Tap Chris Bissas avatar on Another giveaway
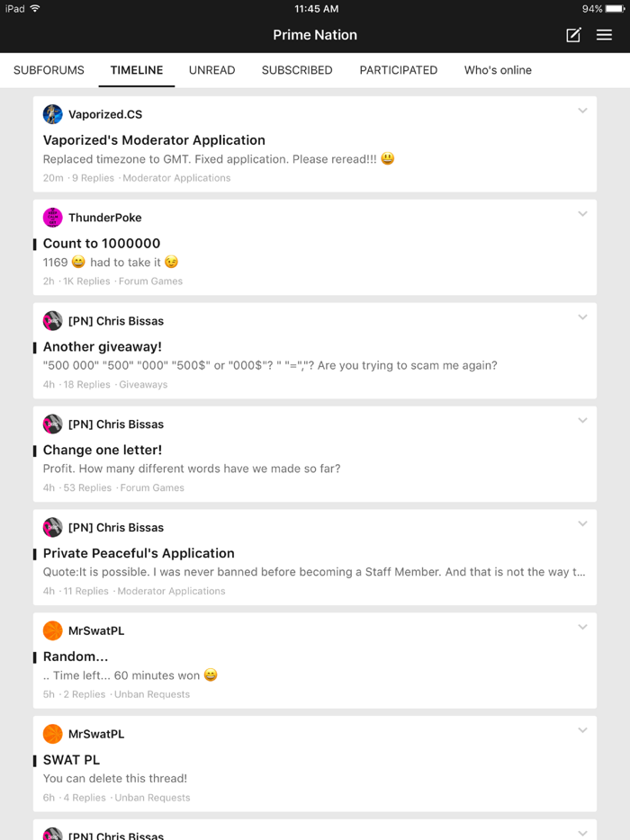The height and width of the screenshot is (840, 630). tap(53, 321)
